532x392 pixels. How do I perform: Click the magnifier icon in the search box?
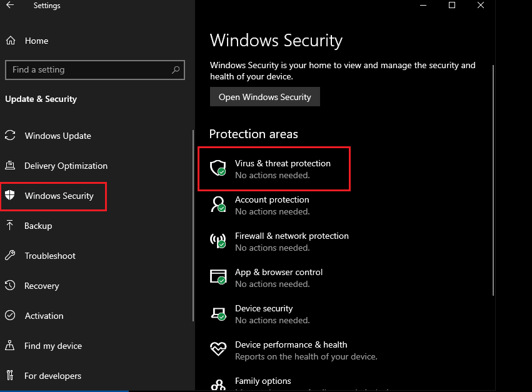coord(176,70)
